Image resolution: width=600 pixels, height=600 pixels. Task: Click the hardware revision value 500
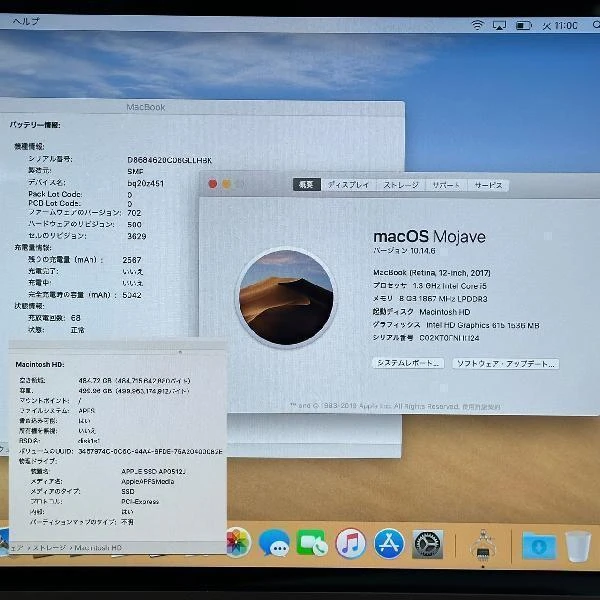point(134,225)
